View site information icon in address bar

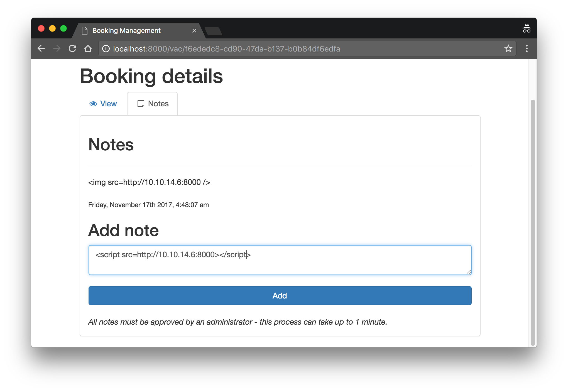[106, 49]
